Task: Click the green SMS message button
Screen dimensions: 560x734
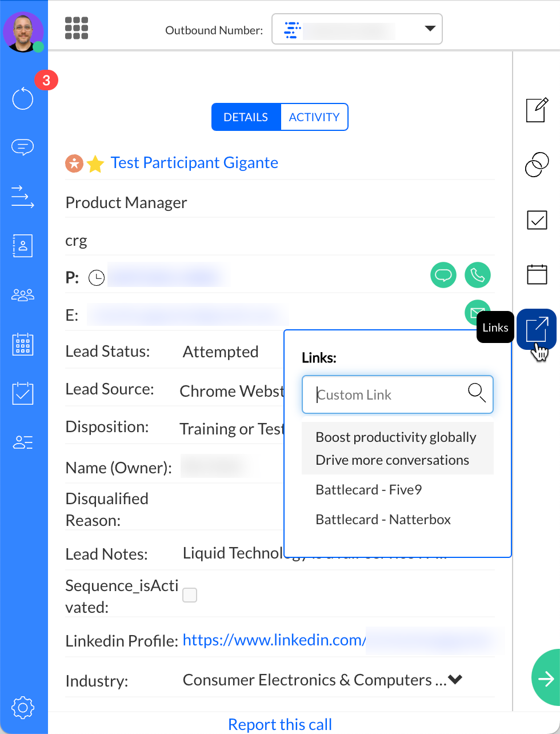Action: [443, 275]
